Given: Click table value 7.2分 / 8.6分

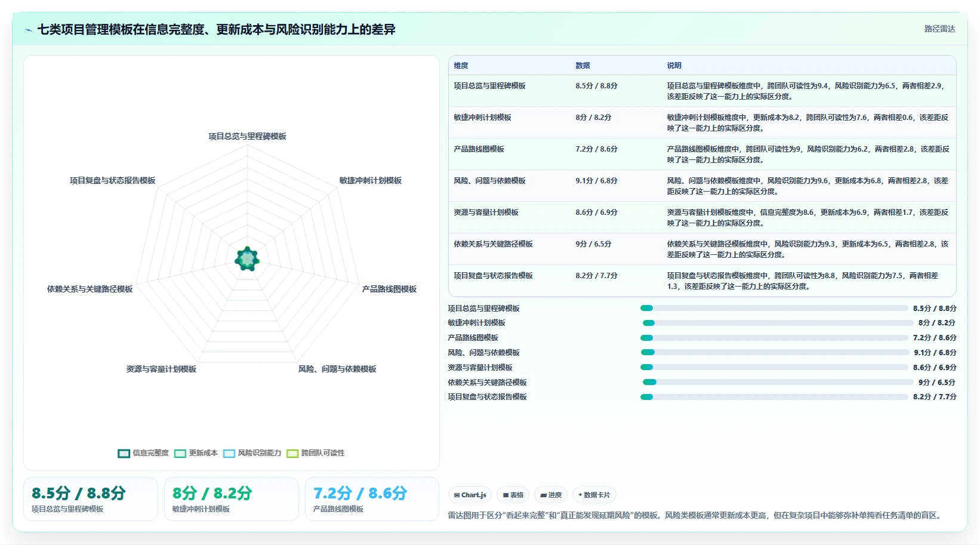Looking at the screenshot, I should 596,149.
